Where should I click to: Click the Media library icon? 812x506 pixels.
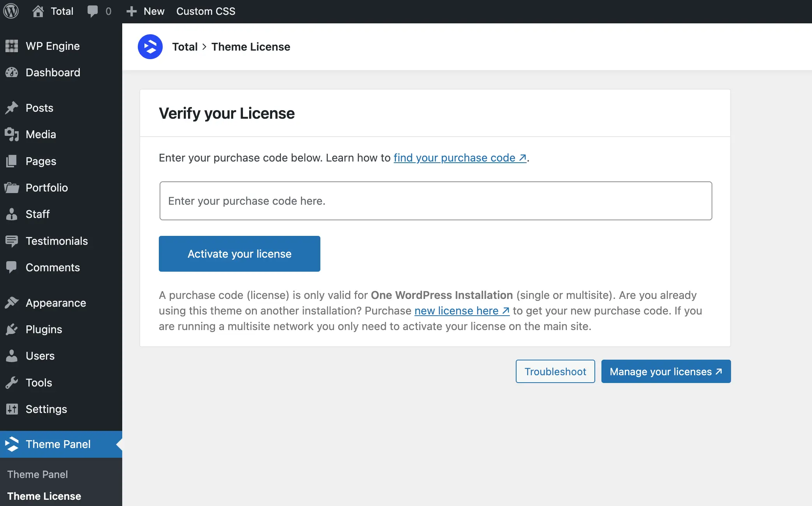point(12,134)
